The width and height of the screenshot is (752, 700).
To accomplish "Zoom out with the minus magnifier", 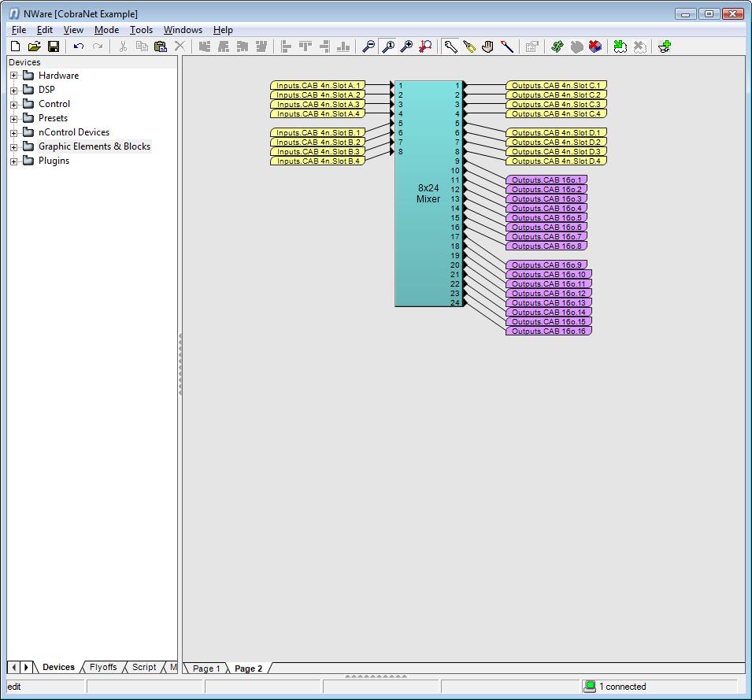I will [x=368, y=46].
